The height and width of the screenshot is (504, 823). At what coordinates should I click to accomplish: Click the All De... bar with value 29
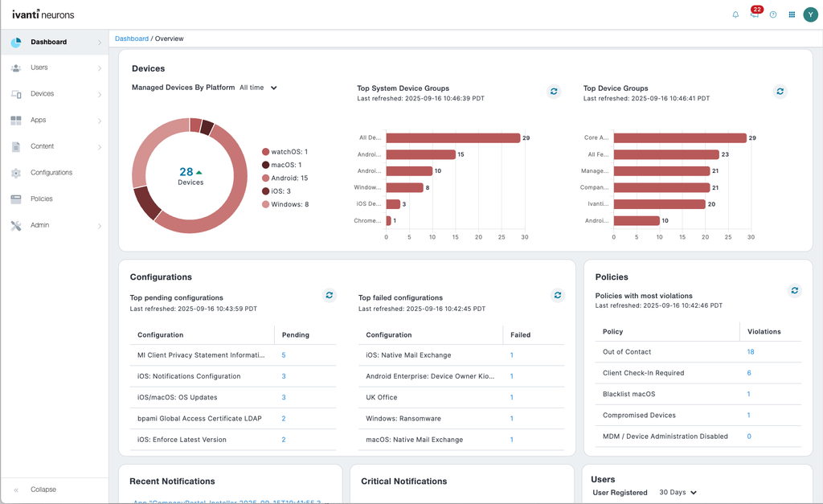point(453,138)
